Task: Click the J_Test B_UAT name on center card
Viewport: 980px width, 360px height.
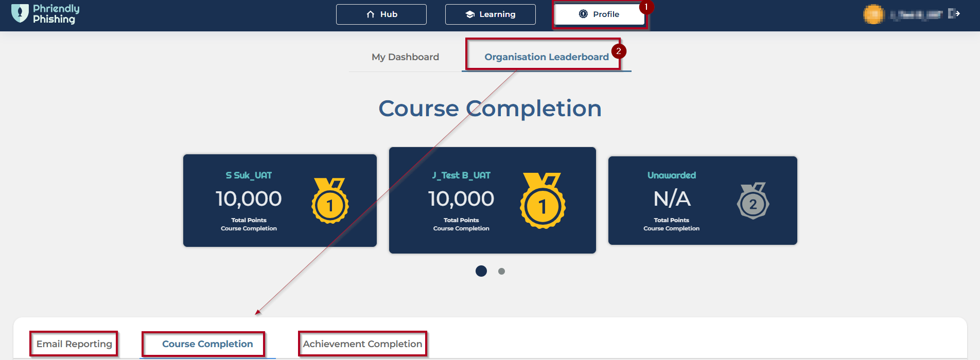Action: (461, 175)
